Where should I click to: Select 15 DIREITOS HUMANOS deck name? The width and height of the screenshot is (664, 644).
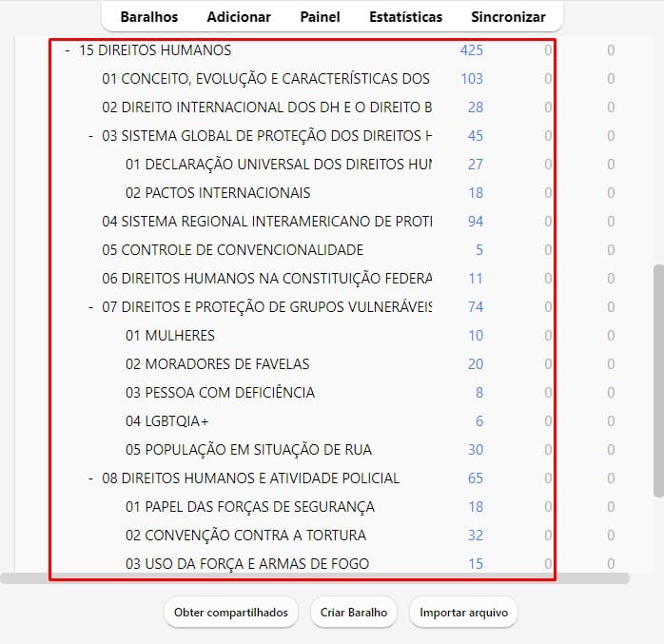coord(155,50)
